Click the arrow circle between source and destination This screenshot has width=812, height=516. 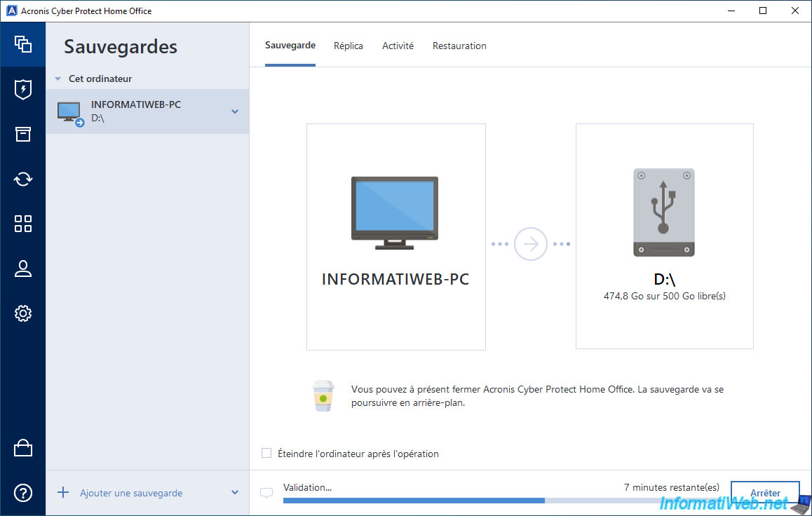[x=530, y=244]
